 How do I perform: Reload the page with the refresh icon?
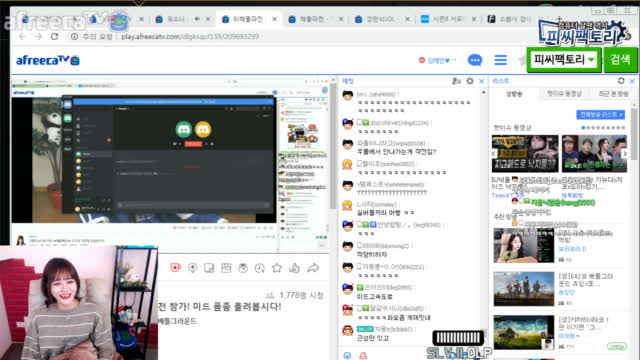pos(54,37)
